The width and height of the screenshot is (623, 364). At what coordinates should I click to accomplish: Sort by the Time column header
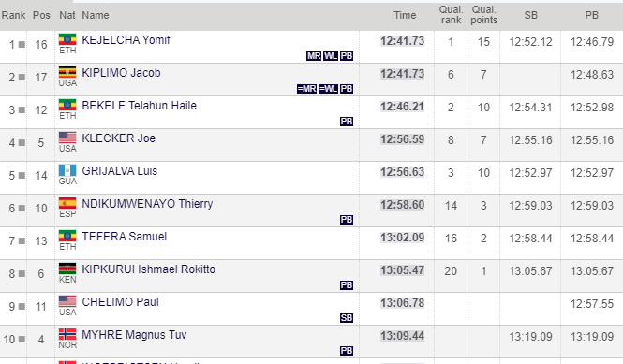(x=405, y=15)
